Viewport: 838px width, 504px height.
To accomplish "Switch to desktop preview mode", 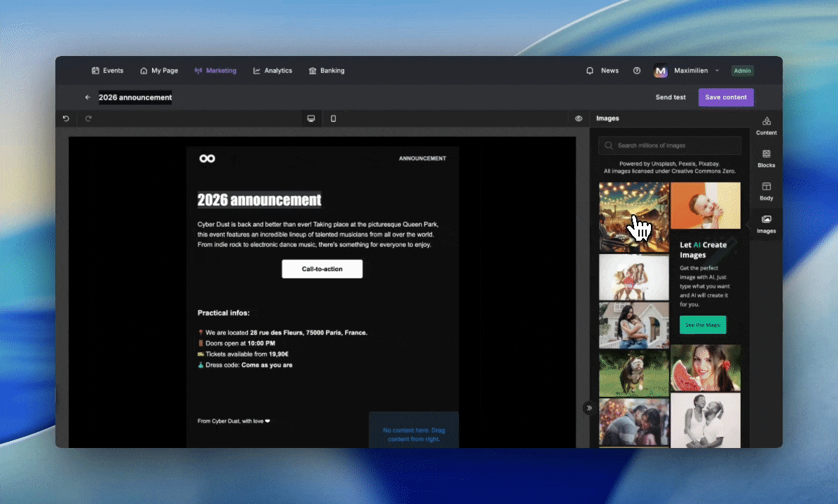I will [x=311, y=118].
